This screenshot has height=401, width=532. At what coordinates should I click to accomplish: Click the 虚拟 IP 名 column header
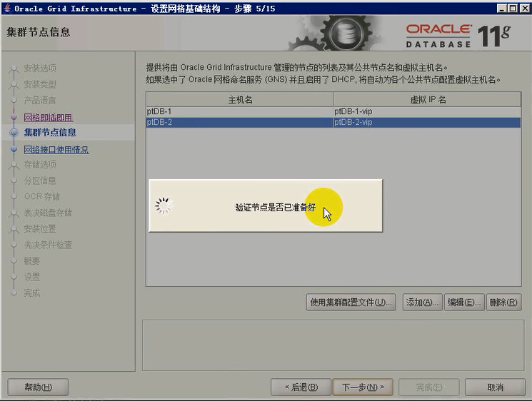[427, 100]
